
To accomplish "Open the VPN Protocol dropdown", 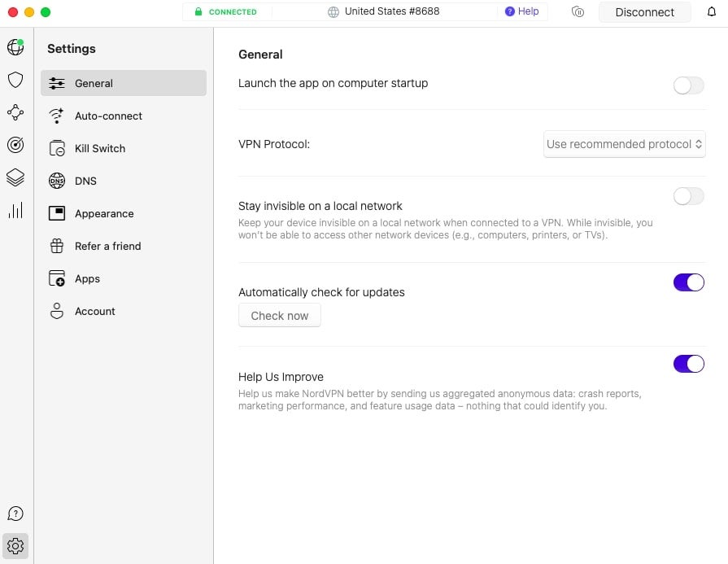I will click(x=624, y=144).
